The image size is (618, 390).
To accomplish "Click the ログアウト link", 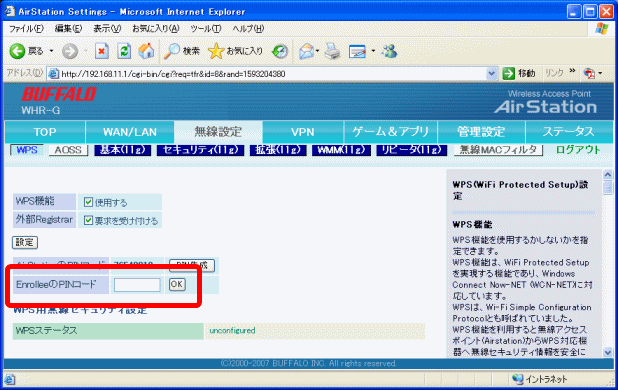I will 578,150.
